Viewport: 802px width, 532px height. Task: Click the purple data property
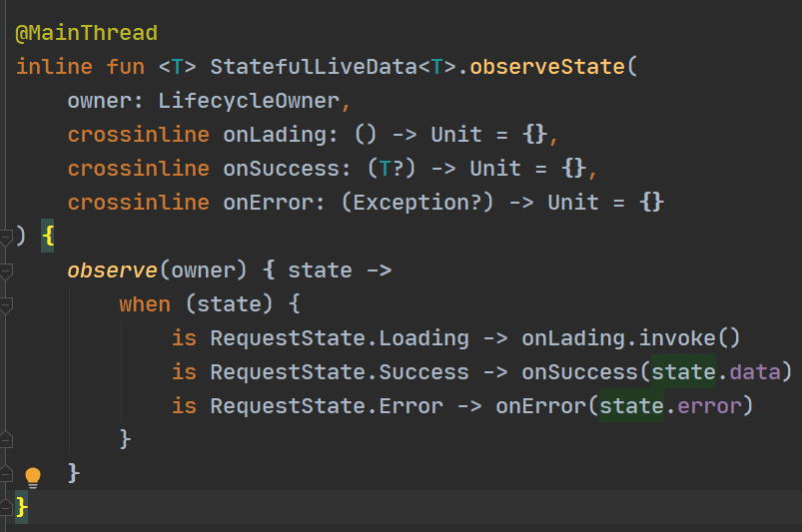(x=755, y=372)
